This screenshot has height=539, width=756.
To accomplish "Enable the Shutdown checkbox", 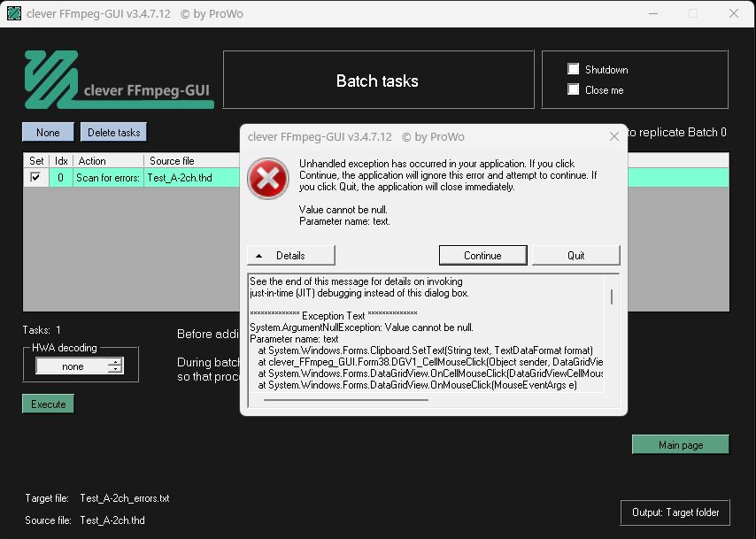I will coord(574,69).
